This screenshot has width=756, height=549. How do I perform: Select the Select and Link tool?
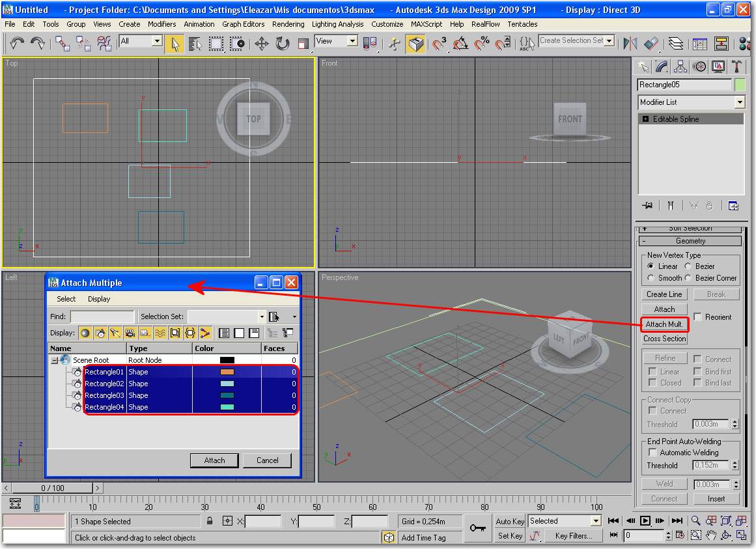coord(63,44)
